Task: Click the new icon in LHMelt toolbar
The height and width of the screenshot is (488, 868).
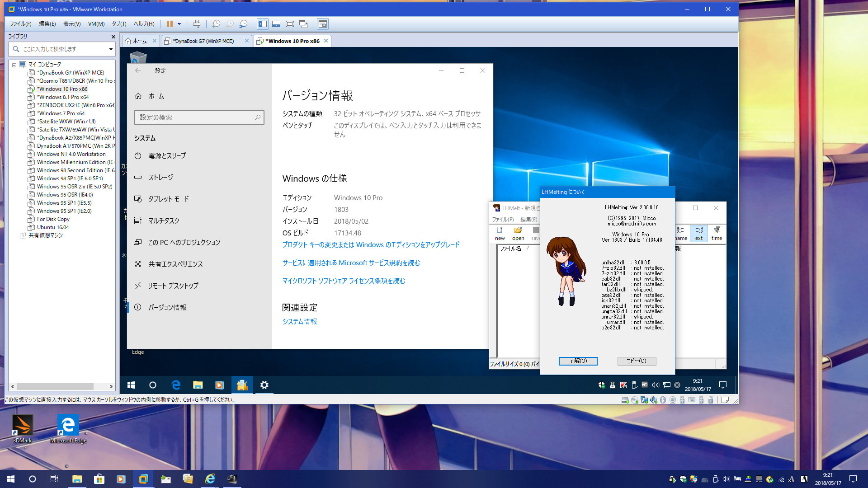Action: click(x=500, y=234)
